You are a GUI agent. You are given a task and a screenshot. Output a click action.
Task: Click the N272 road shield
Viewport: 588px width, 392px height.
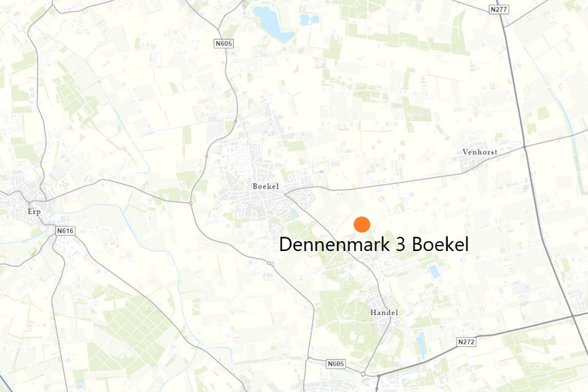[x=467, y=341]
